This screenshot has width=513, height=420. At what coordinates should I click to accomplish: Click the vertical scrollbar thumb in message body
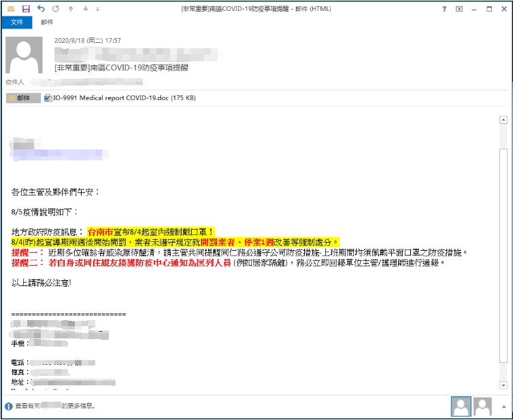pos(503,255)
